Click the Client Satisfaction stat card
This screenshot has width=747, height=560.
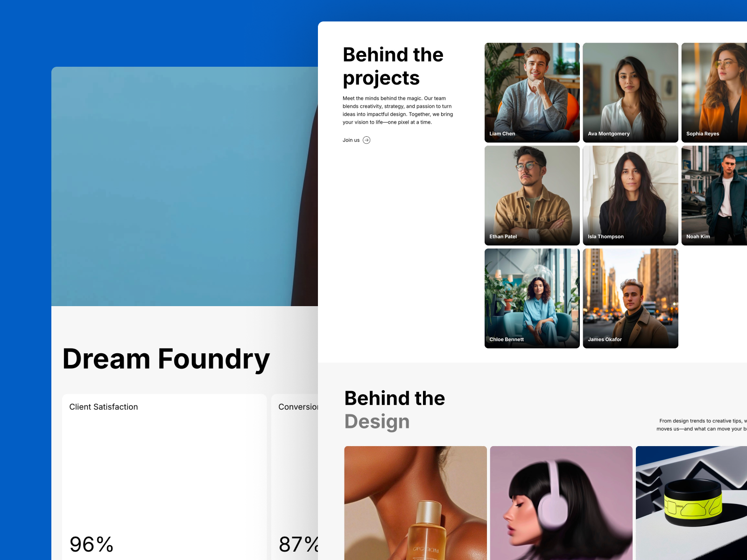tap(164, 476)
